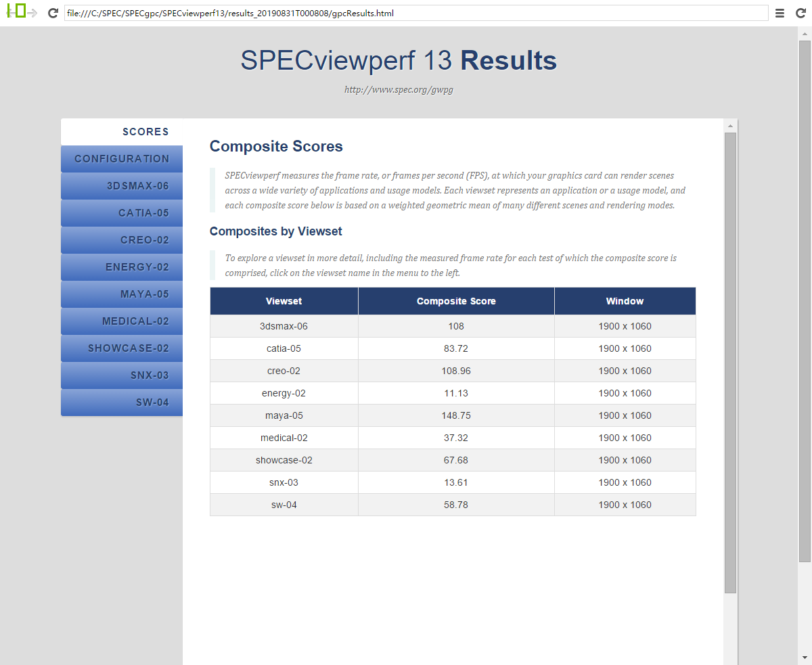Click the score value 108
Image resolution: width=812 pixels, height=665 pixels.
[x=456, y=326]
